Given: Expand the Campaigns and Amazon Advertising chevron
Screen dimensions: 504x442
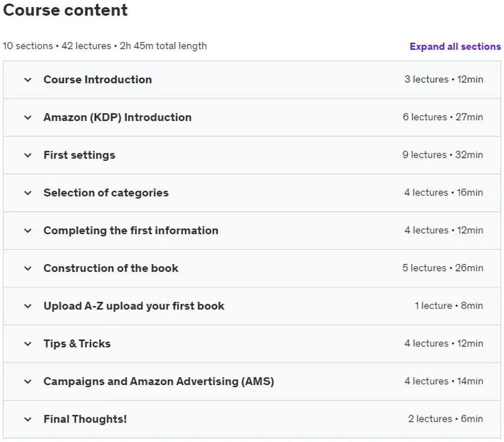Looking at the screenshot, I should (28, 381).
